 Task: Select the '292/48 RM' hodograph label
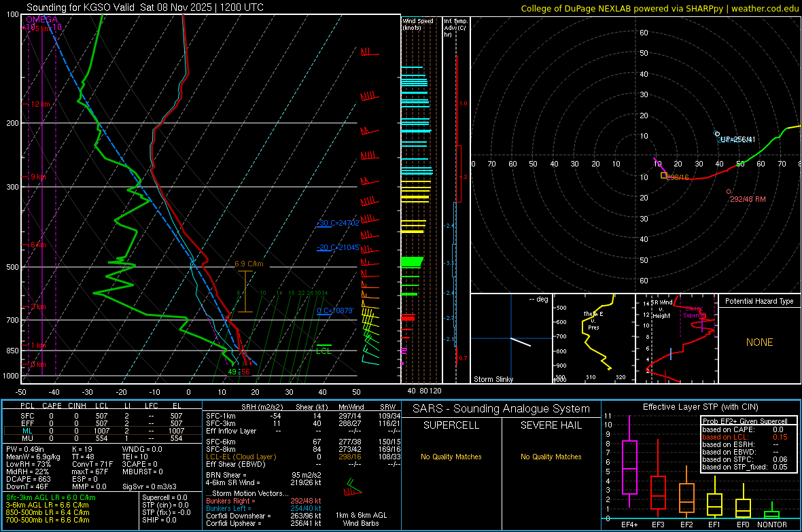pos(748,200)
